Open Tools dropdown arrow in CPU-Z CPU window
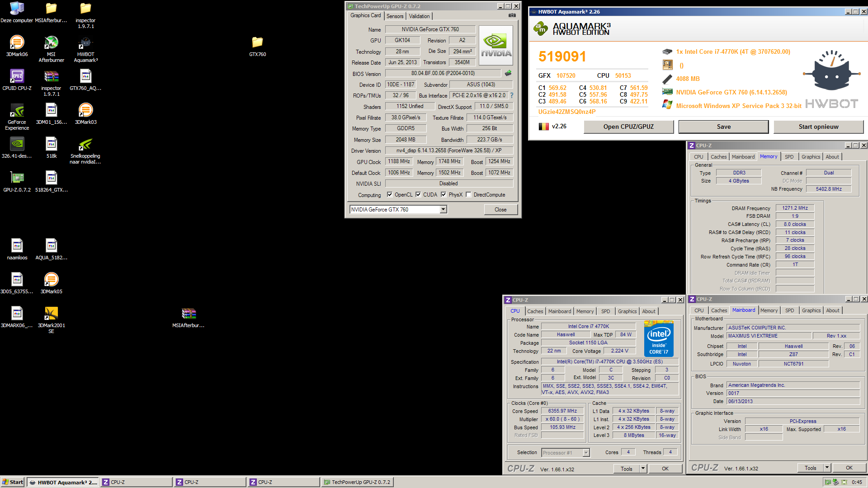Image resolution: width=868 pixels, height=488 pixels. tap(643, 469)
